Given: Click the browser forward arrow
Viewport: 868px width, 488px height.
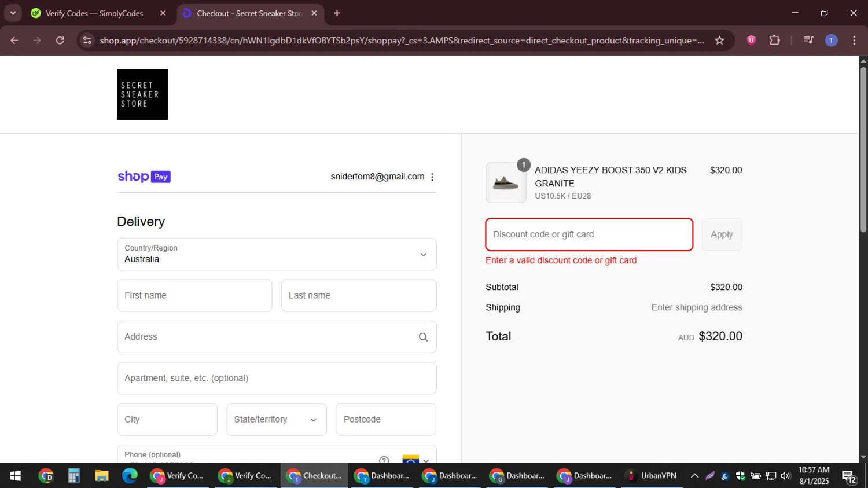Looking at the screenshot, I should [x=37, y=41].
